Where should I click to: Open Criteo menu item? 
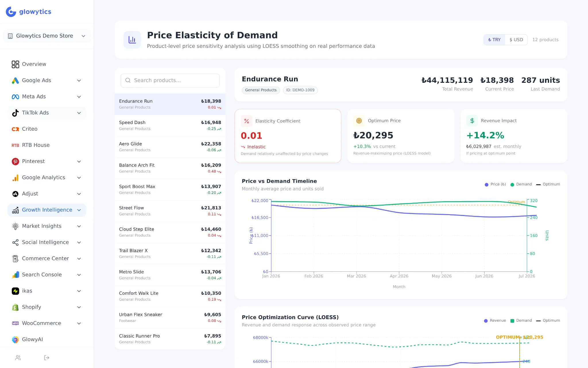(47, 129)
